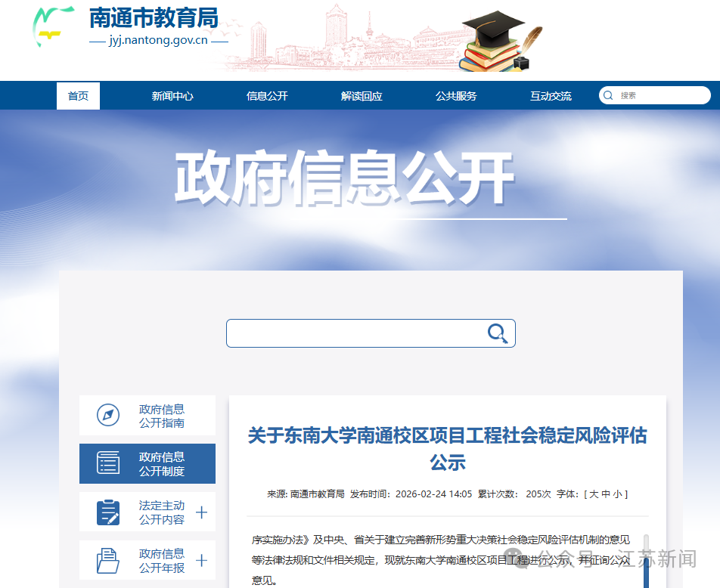Open the 互动交流 menu
This screenshot has height=588, width=720.
551,94
